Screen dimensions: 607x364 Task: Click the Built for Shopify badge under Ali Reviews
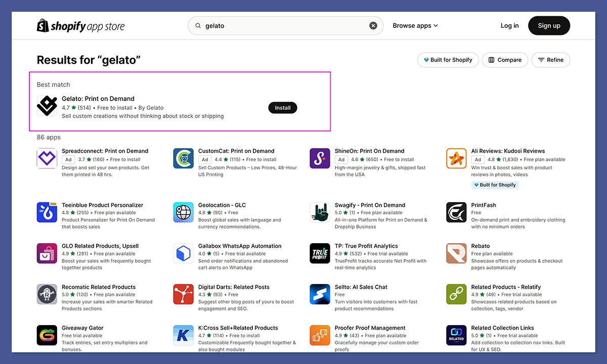pos(495,185)
